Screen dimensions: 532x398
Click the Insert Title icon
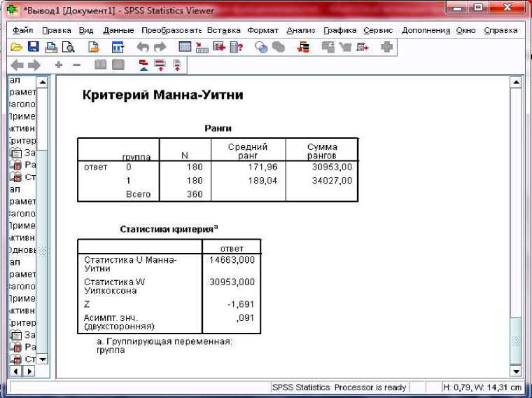click(x=160, y=64)
